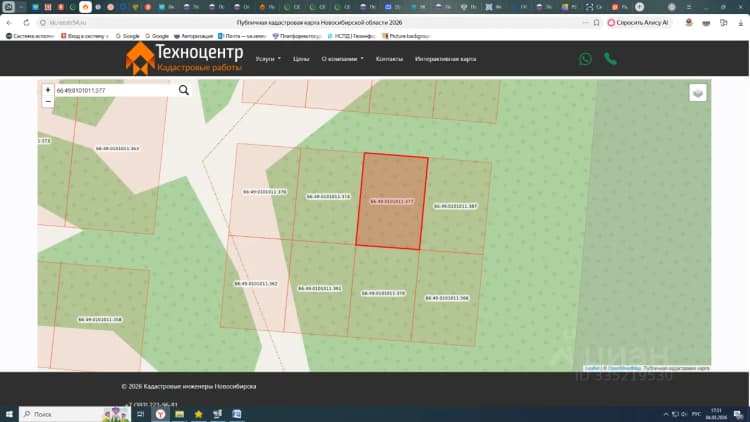
Task: Show hidden system tray icons
Action: click(x=665, y=414)
